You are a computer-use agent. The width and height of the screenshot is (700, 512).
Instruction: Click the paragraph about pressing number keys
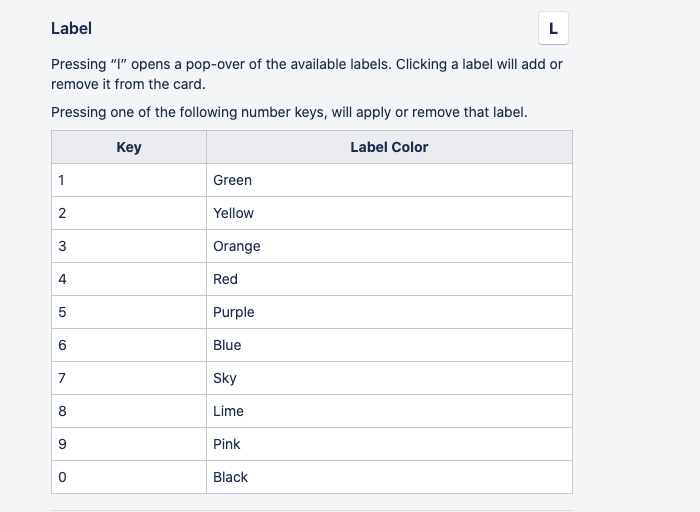coord(289,112)
